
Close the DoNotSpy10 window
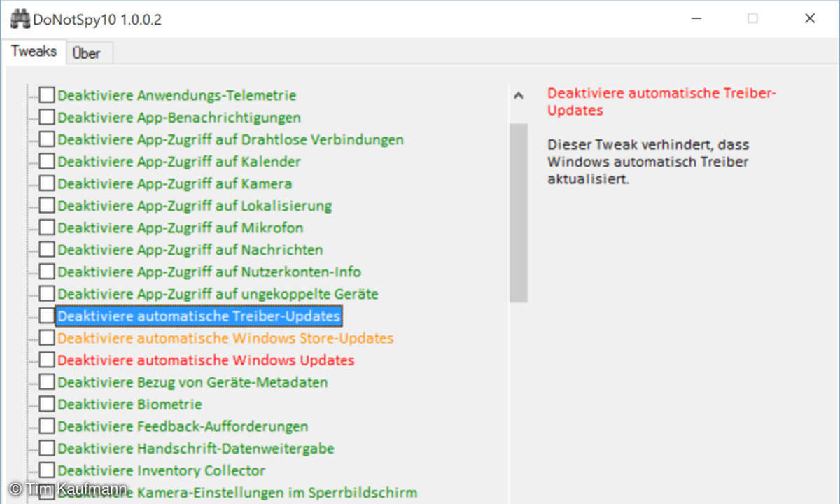coord(810,19)
